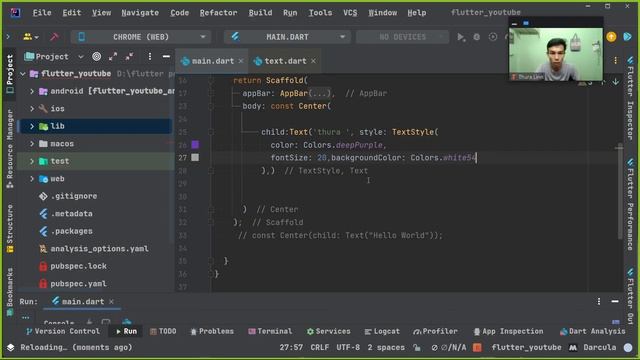
Task: Open the Navigate menu
Action: [140, 13]
